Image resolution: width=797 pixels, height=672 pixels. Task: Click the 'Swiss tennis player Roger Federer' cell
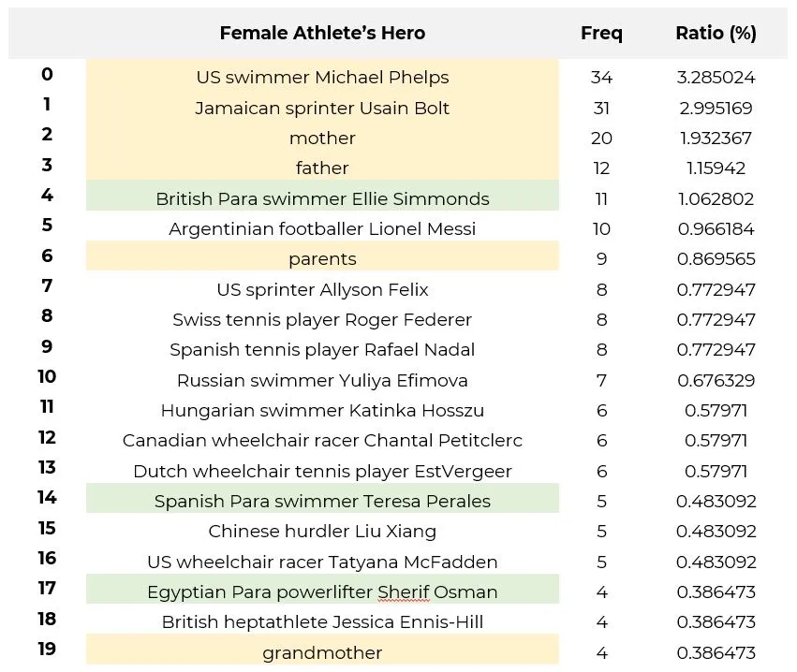[322, 319]
